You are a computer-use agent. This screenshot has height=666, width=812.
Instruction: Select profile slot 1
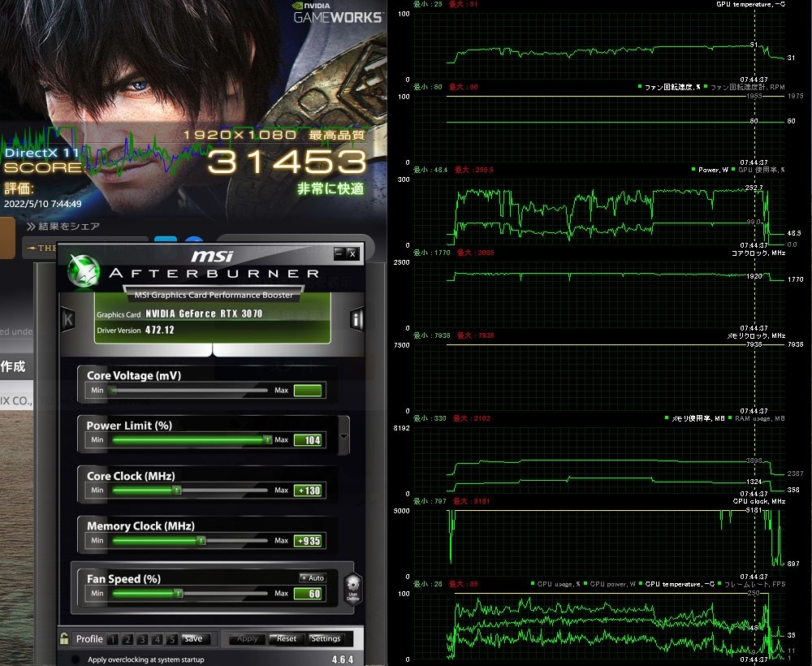112,639
